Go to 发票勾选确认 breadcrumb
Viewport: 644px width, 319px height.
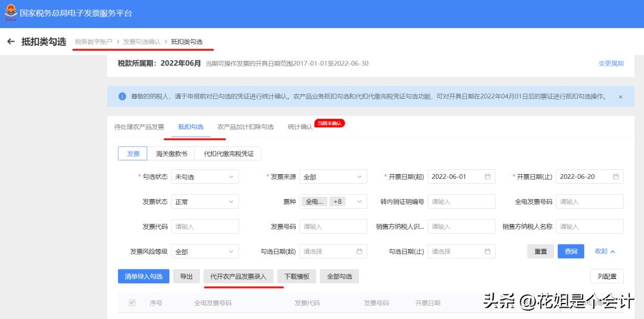pos(142,42)
